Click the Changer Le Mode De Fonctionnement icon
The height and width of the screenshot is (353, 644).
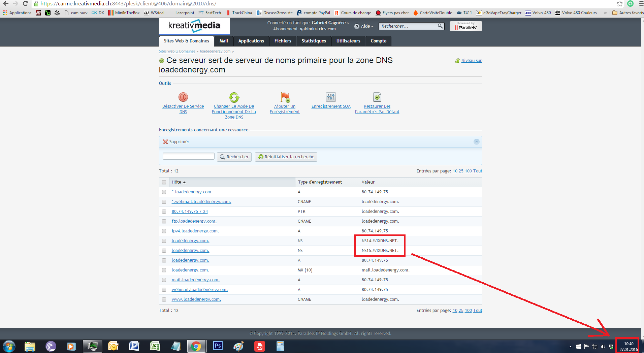234,97
